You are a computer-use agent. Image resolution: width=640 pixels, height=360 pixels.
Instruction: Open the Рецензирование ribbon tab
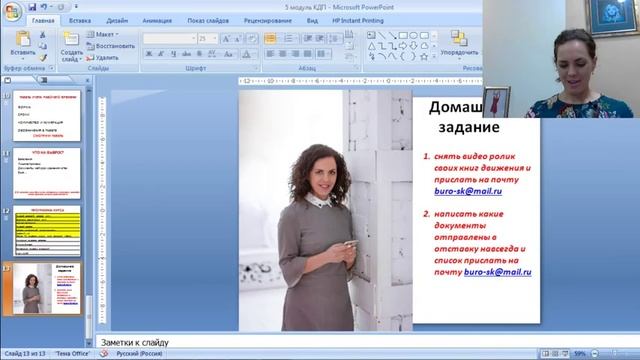click(x=268, y=20)
